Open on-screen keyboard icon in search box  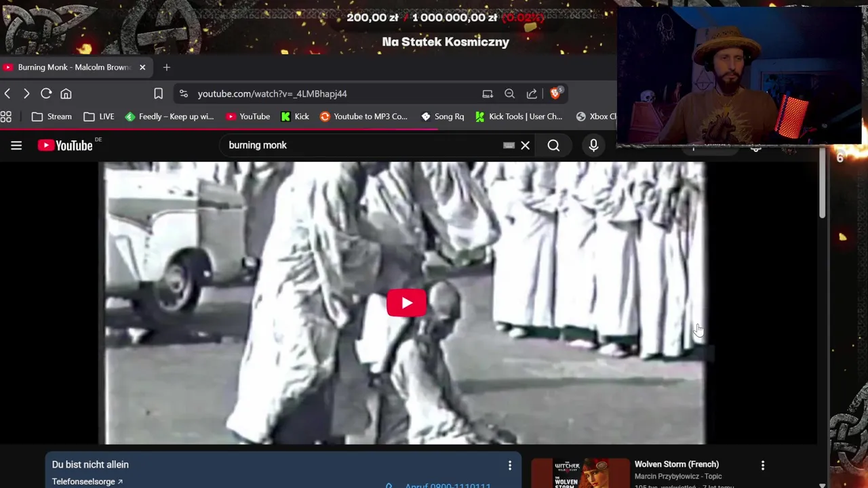[509, 145]
